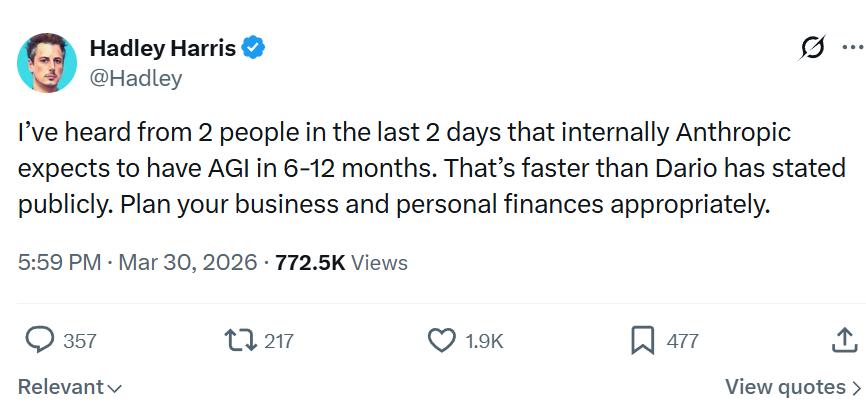The height and width of the screenshot is (402, 866).
Task: Click the Grok slashed-circle icon
Action: [x=813, y=48]
